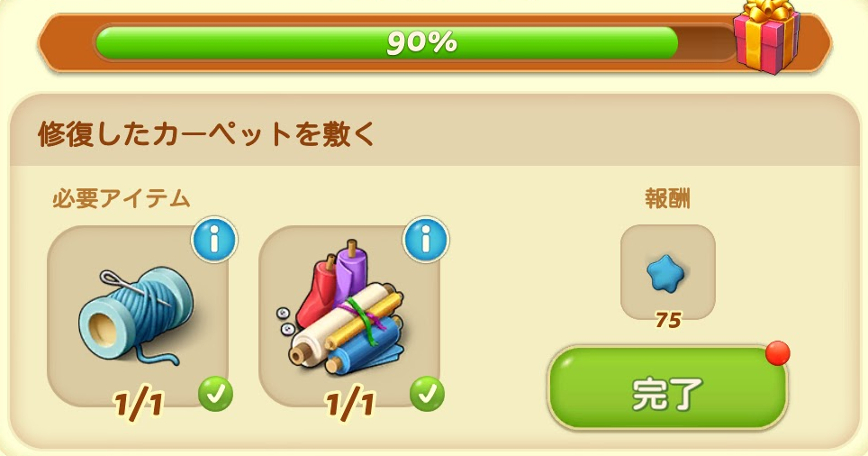Image resolution: width=868 pixels, height=456 pixels.
Task: Click the green checkmark under fabric rolls
Action: (x=427, y=394)
